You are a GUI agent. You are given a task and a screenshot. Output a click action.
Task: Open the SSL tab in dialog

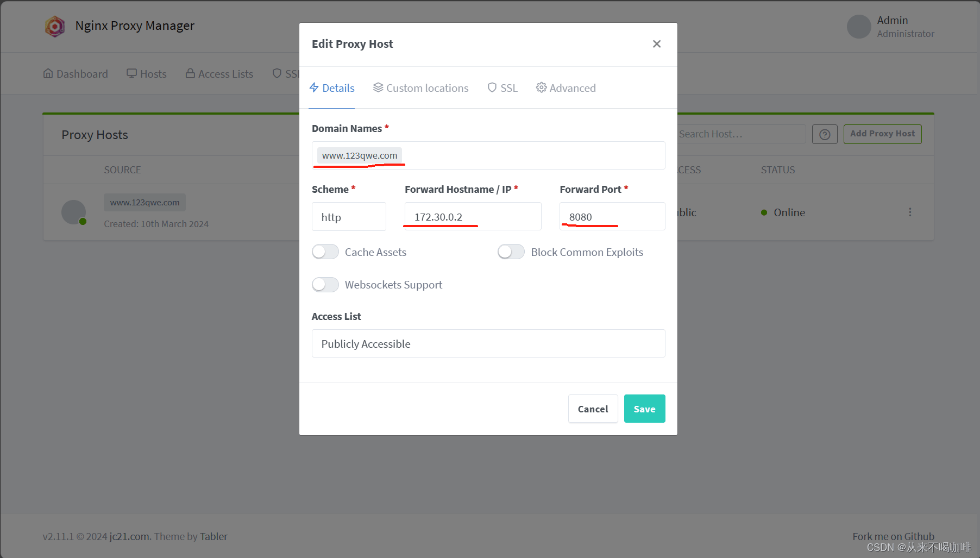tap(502, 88)
